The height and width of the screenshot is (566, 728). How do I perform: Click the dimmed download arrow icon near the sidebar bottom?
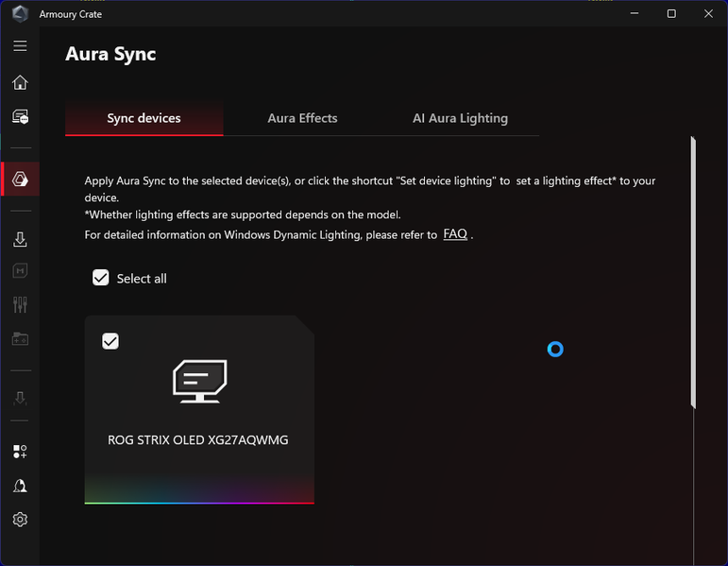[x=20, y=398]
